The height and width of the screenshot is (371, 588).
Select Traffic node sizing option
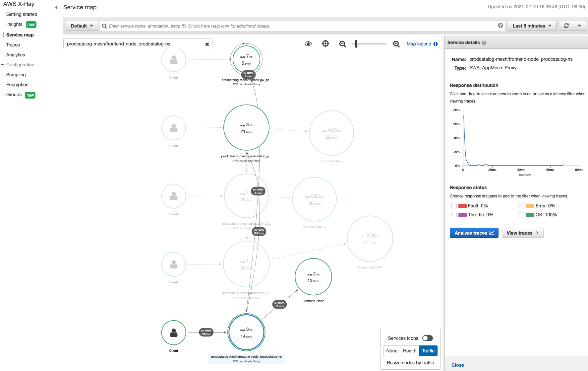(428, 351)
